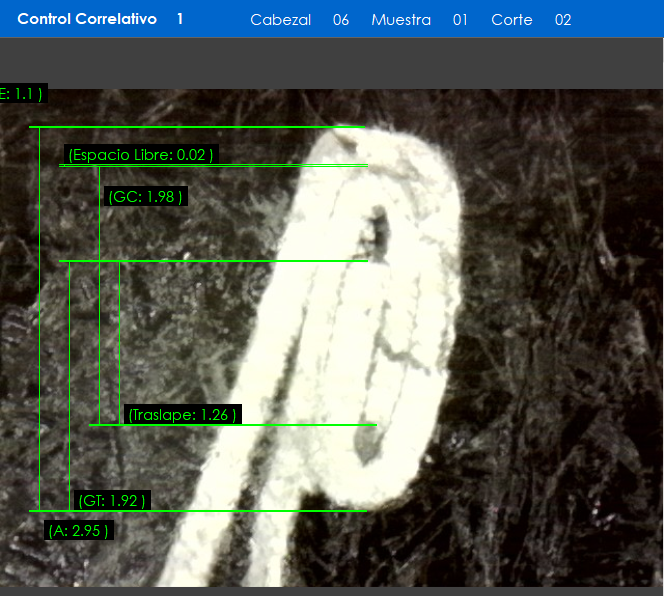Click the E: 1.1 measurement label
The height and width of the screenshot is (596, 664).
(22, 94)
